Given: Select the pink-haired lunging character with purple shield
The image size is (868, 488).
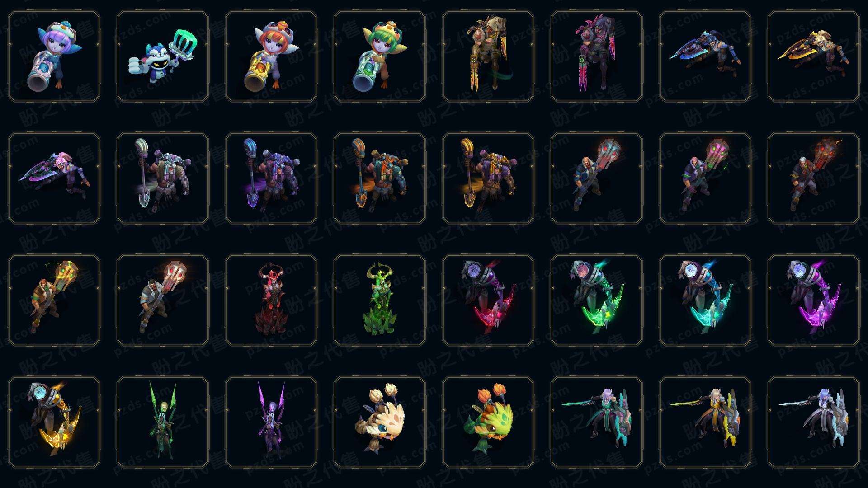Looking at the screenshot, I should coord(54,178).
